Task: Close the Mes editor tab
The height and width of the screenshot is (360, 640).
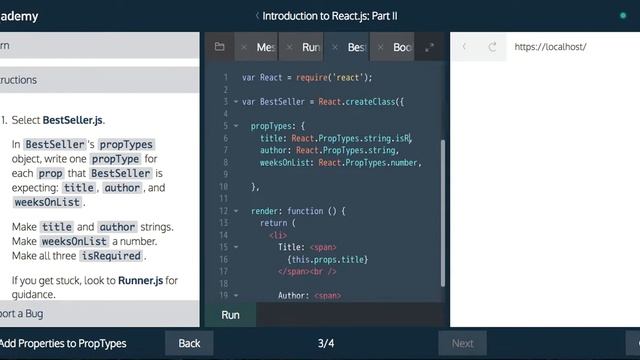Action: pos(244,47)
